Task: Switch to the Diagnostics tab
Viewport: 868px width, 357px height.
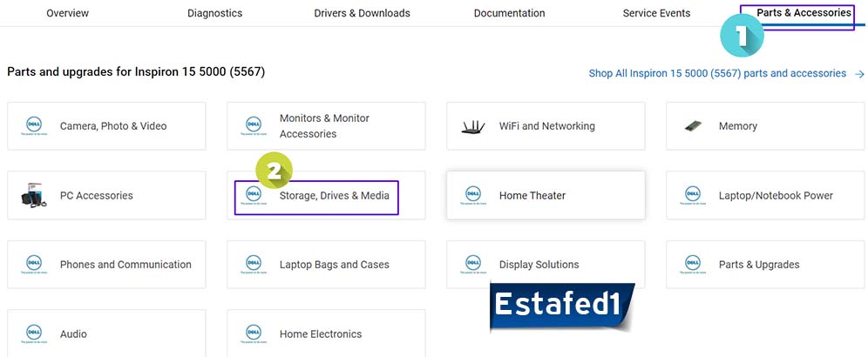Action: (214, 13)
